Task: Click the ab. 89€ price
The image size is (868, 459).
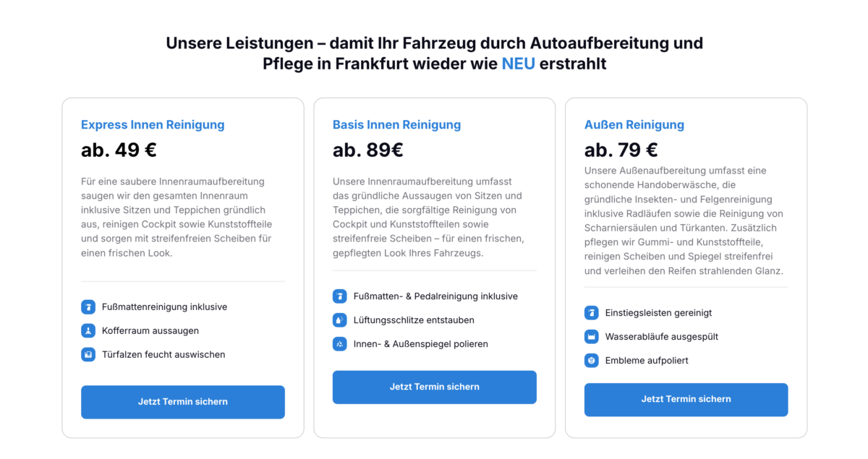Action: pyautogui.click(x=368, y=150)
